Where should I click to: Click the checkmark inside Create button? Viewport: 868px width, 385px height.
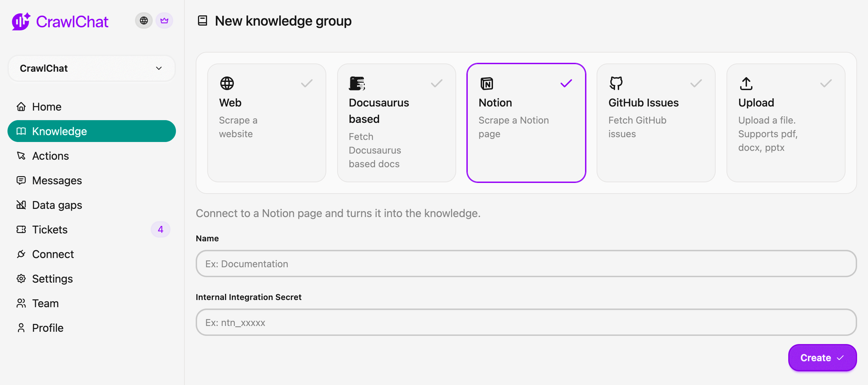[x=840, y=358]
